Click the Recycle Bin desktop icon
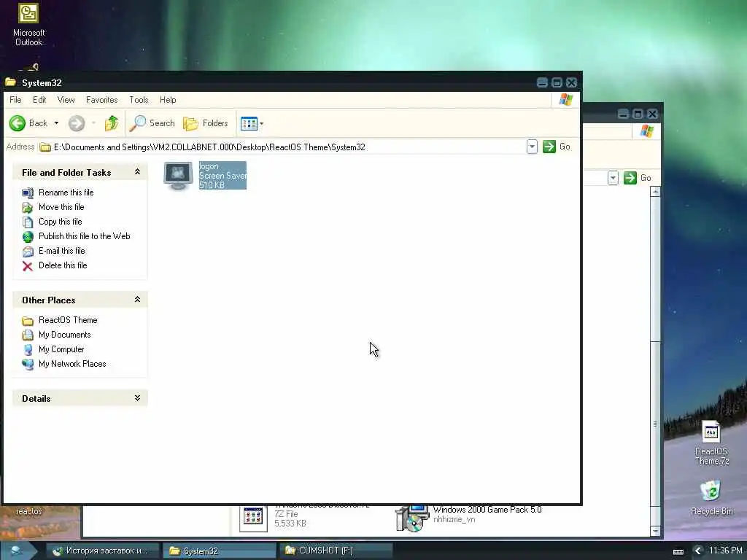The image size is (747, 560). click(x=711, y=497)
